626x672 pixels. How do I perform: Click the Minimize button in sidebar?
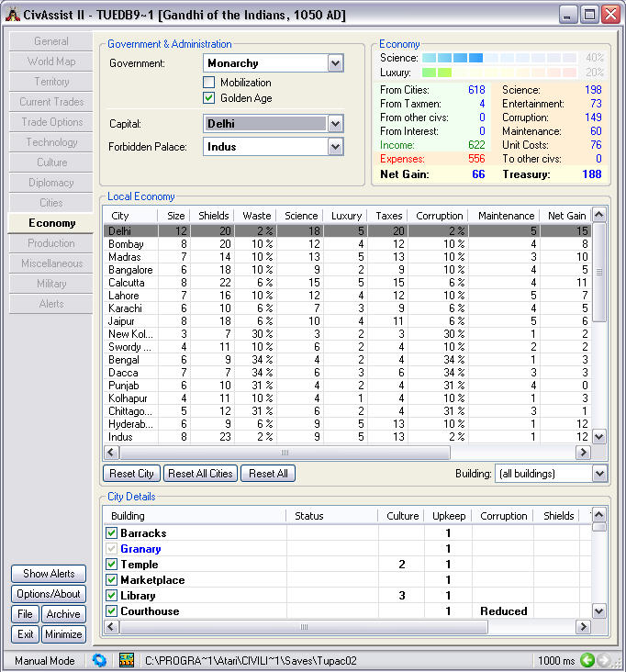pyautogui.click(x=63, y=634)
